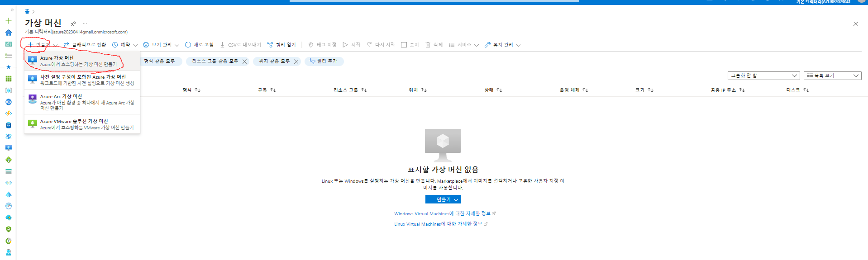Open the 그룹화 안 함 grouping dropdown

pyautogui.click(x=764, y=76)
